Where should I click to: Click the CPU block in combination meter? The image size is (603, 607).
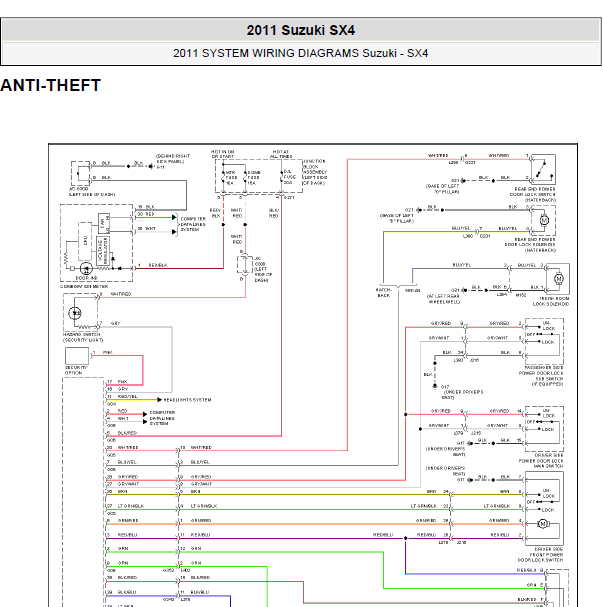point(85,241)
